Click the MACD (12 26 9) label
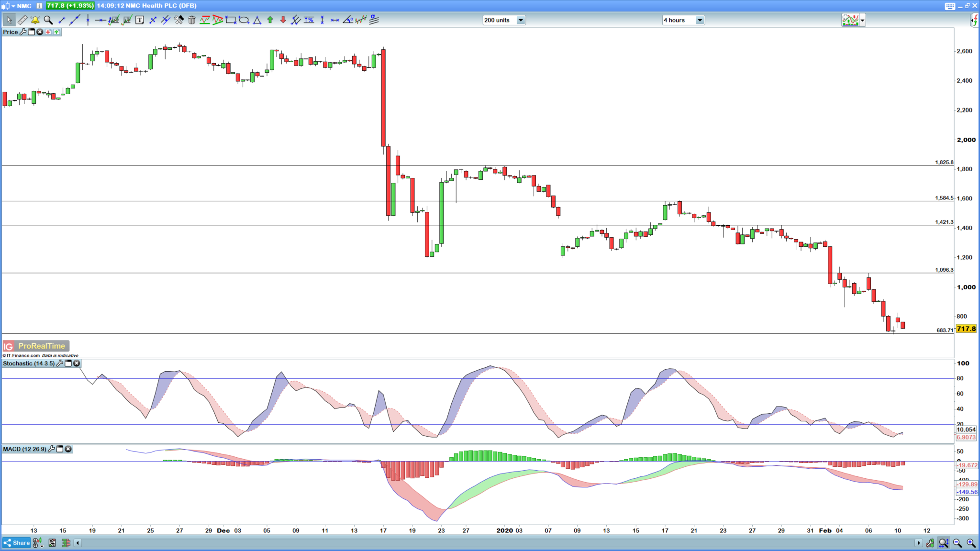 coord(24,449)
